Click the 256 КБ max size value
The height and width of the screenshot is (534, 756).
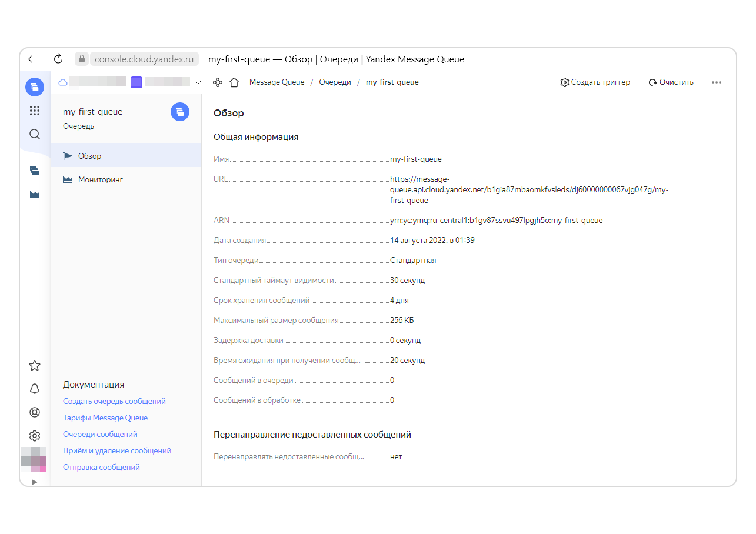coord(402,321)
